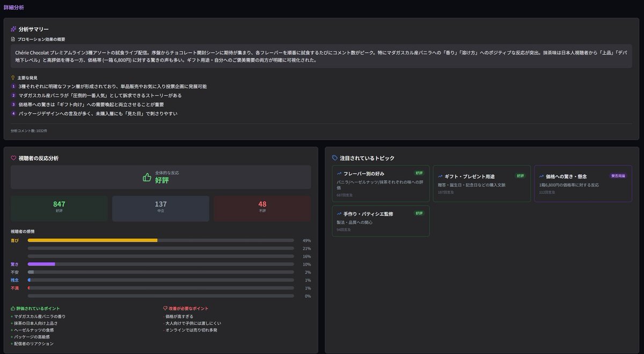Screen dimensions: 644x354
Task: Click the 49% percentage value
Action: point(307,240)
